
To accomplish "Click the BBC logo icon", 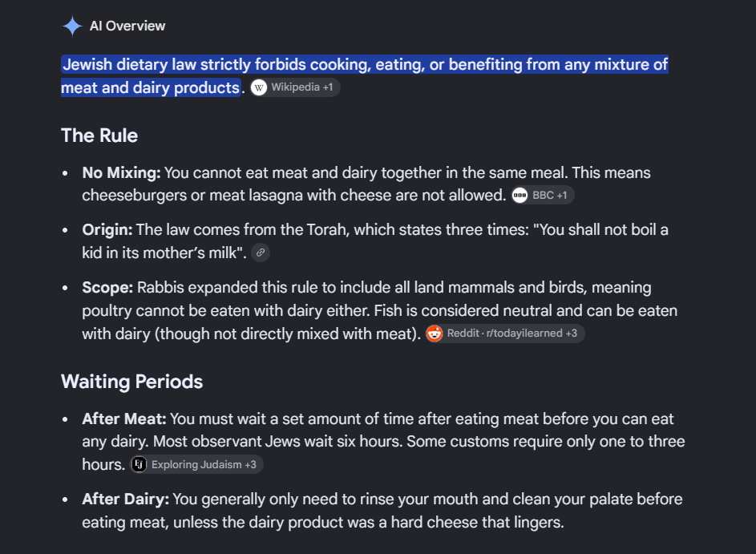I will click(x=519, y=196).
